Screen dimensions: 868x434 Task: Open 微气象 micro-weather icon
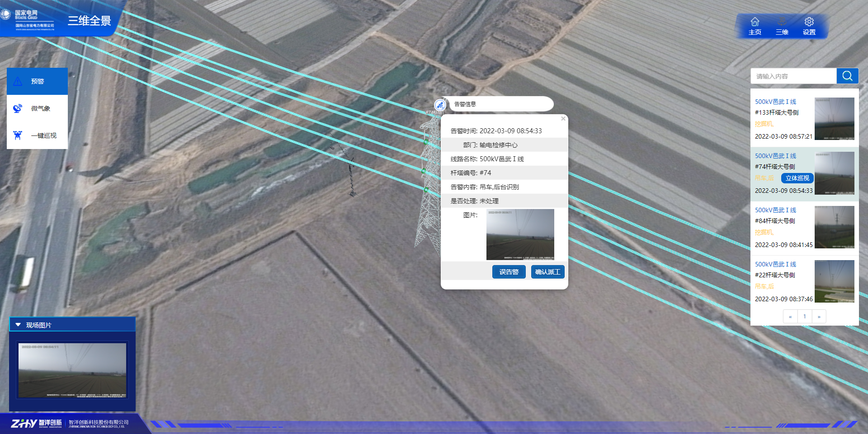tap(18, 108)
